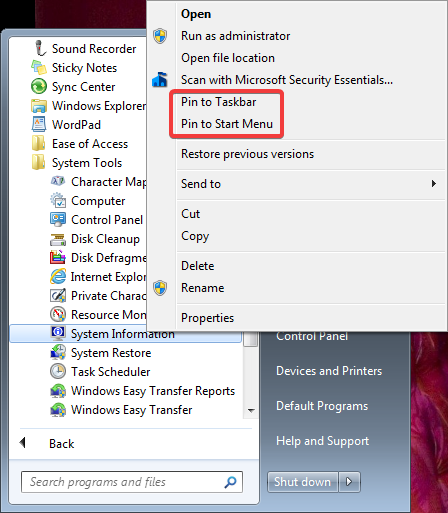Choose Cut from the context menu
Screen dimensions: 448x513
pos(190,214)
